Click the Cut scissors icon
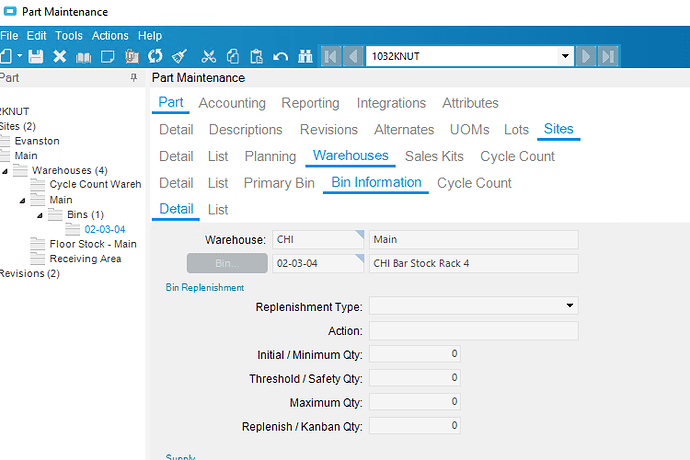 [209, 56]
